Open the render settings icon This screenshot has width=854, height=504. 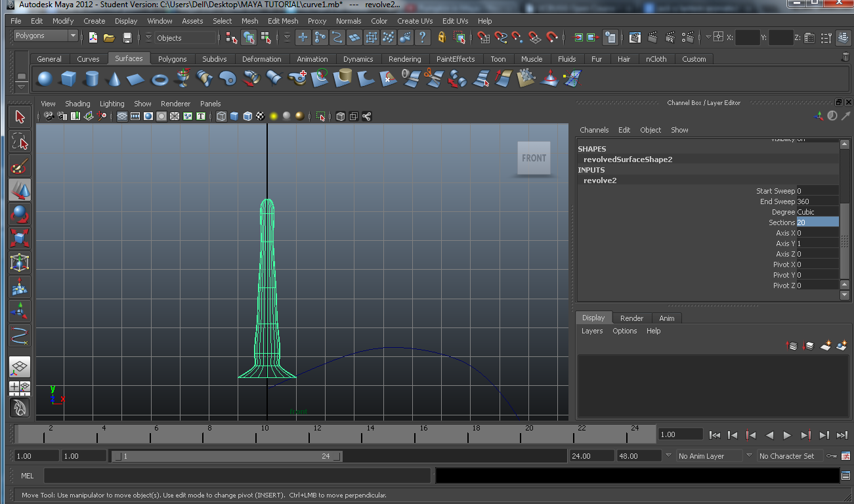coord(687,37)
